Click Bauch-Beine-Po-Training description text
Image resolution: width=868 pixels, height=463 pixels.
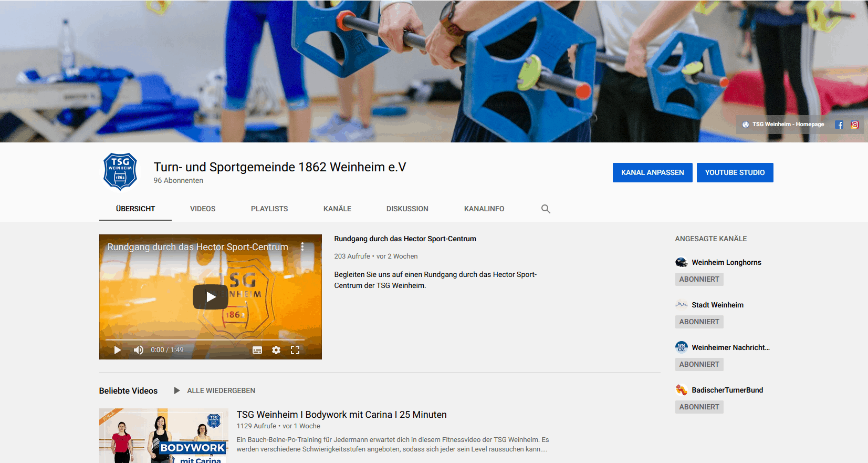tap(393, 445)
